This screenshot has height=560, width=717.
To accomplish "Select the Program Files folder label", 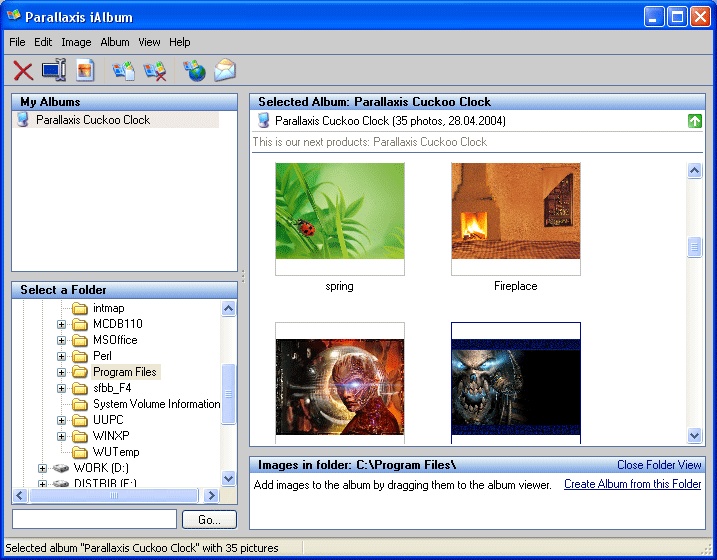I will point(125,373).
